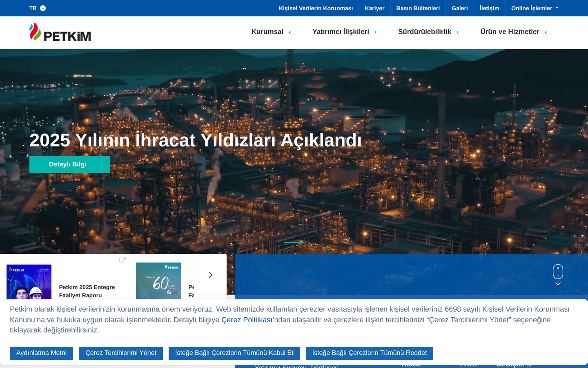Open the Çerez Politikası link

click(x=247, y=320)
